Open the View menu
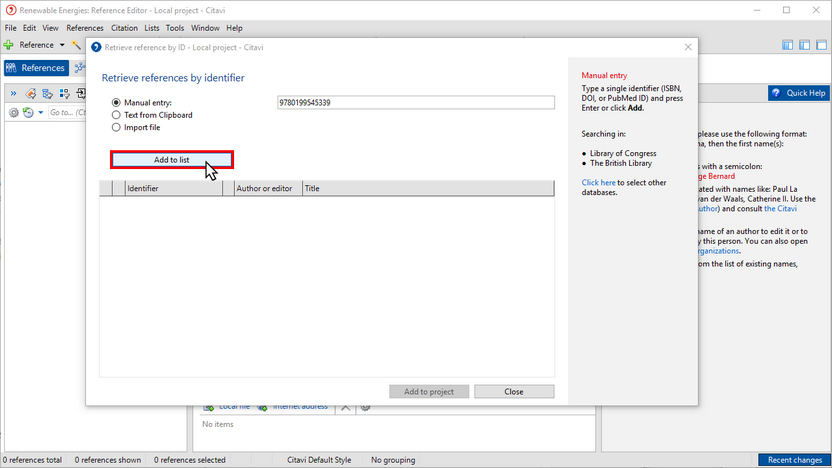 (x=50, y=28)
